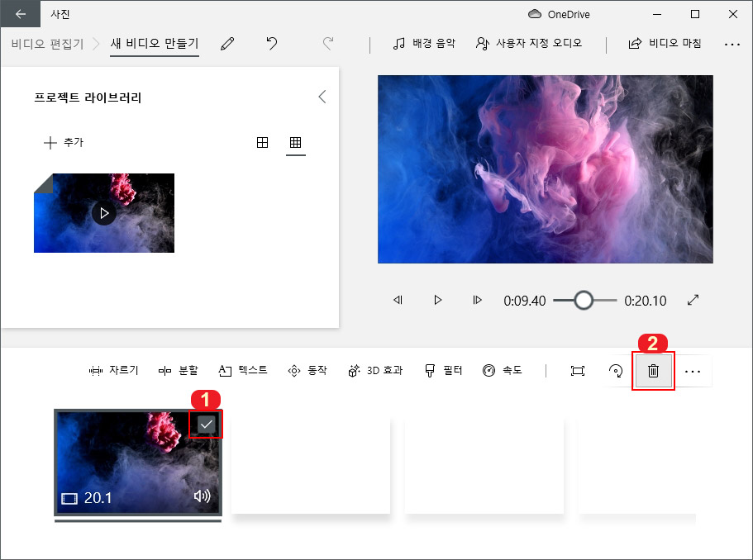The image size is (753, 560).
Task: Select the 20.1 storyboard clip
Action: [x=138, y=463]
